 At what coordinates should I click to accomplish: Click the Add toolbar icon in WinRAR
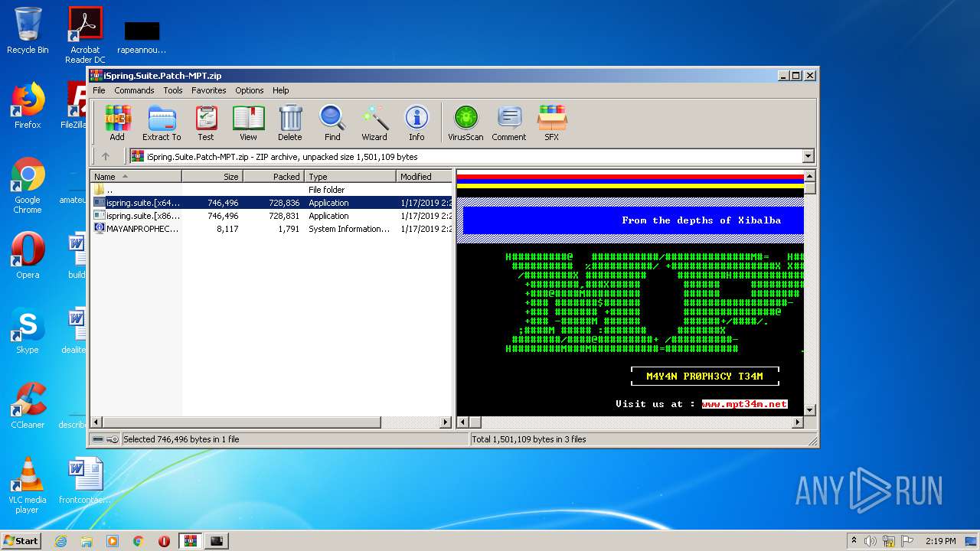click(x=117, y=123)
